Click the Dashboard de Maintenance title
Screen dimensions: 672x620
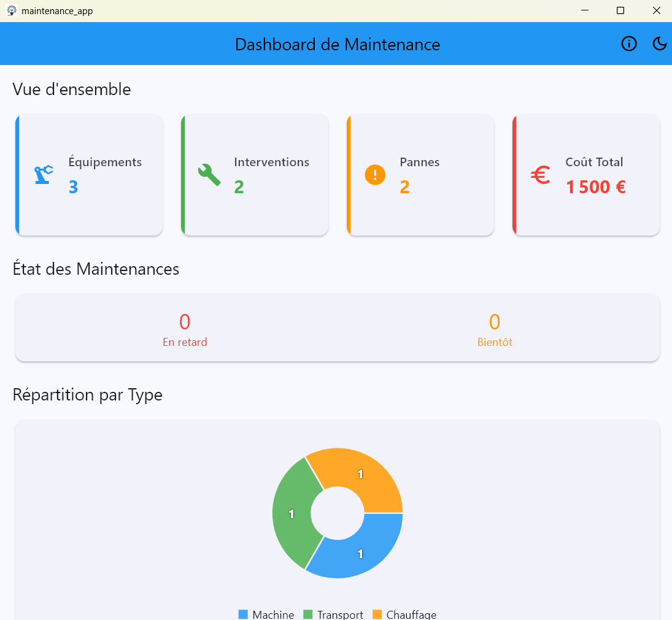coord(338,45)
